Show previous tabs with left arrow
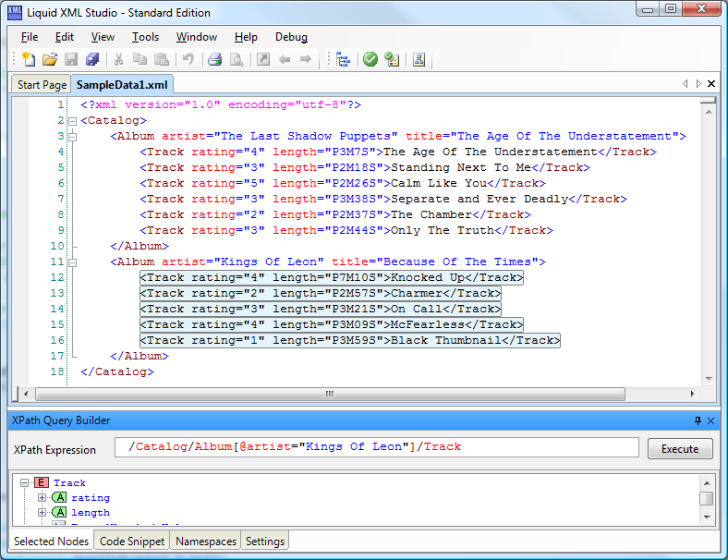728x560 pixels. tap(685, 83)
